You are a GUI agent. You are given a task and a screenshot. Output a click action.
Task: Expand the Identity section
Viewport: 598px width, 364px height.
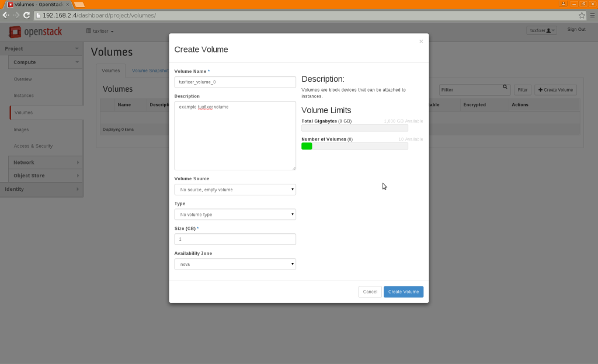pyautogui.click(x=41, y=189)
